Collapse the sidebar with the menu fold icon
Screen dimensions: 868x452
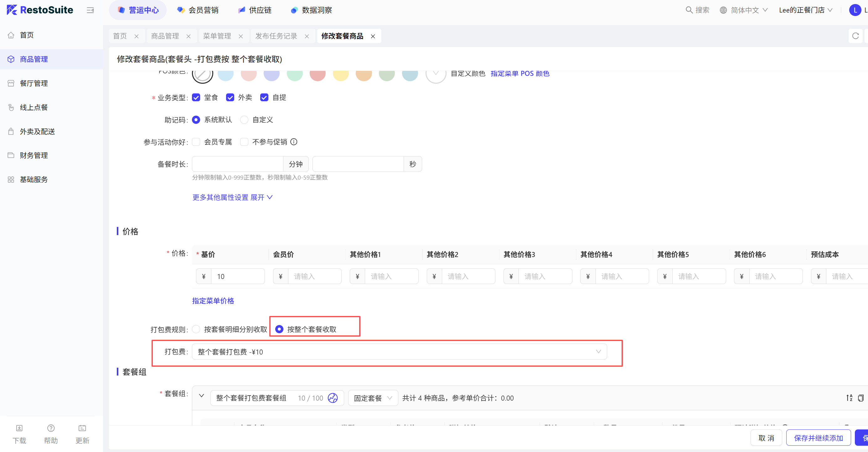(90, 10)
